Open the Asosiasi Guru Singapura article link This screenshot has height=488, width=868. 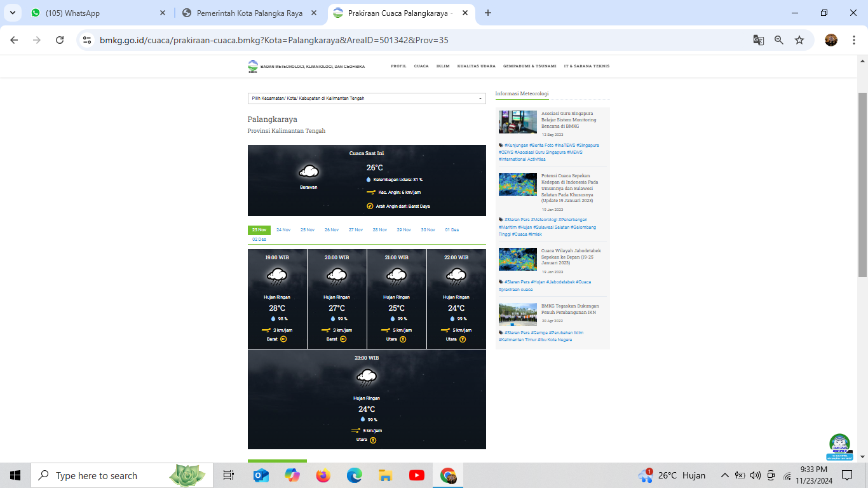click(569, 119)
